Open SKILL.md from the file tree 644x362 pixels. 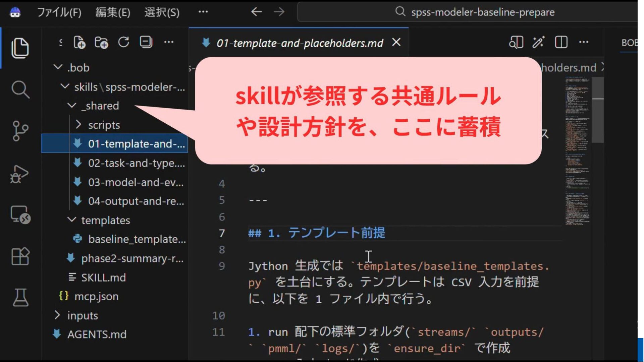(x=103, y=278)
